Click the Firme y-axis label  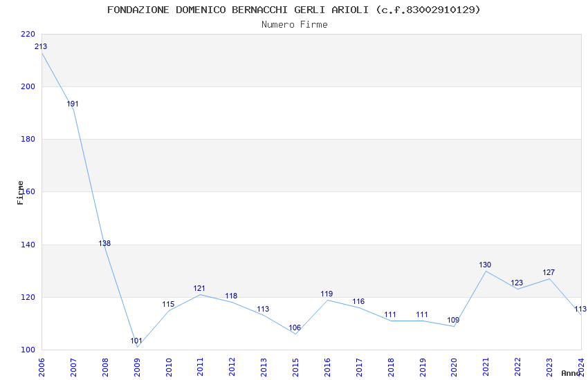point(20,193)
